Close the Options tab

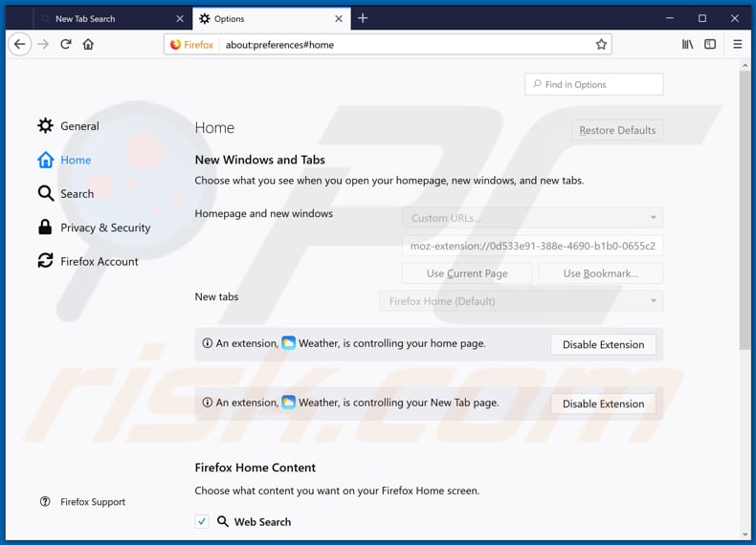click(x=339, y=19)
